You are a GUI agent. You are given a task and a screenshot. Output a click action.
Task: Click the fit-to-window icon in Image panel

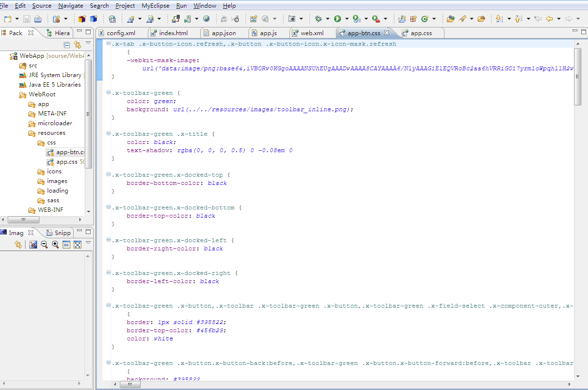click(77, 245)
